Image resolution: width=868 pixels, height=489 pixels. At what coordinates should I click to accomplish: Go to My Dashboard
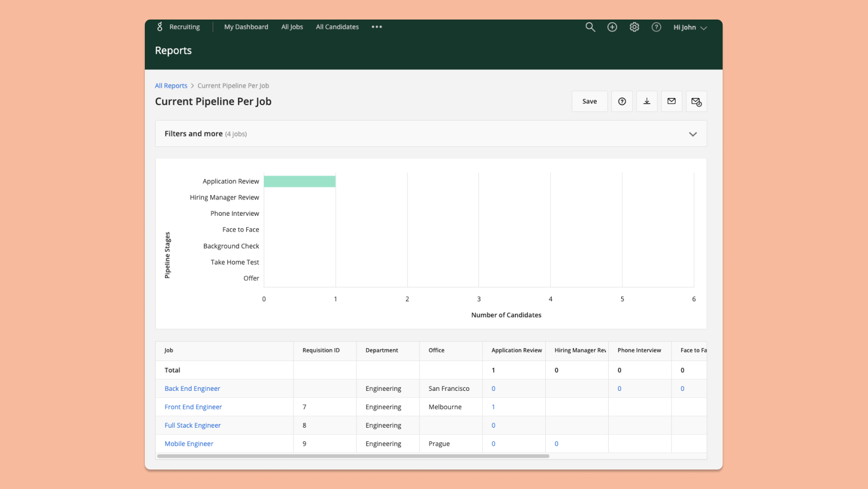coord(246,27)
